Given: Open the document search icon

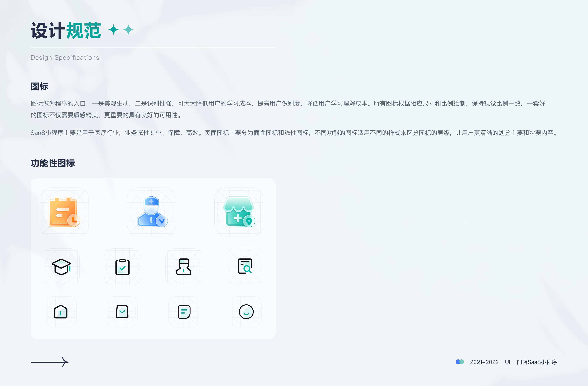Looking at the screenshot, I should (x=245, y=267).
